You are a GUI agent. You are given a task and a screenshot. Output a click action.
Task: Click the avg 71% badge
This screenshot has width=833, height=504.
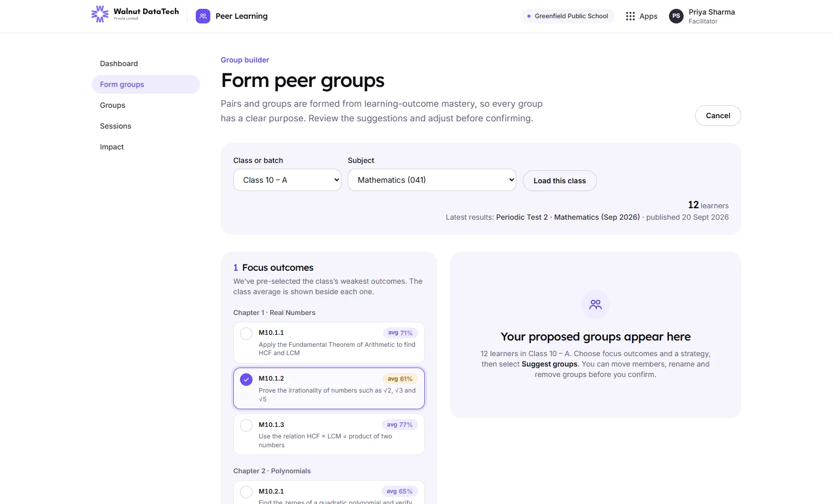point(400,333)
